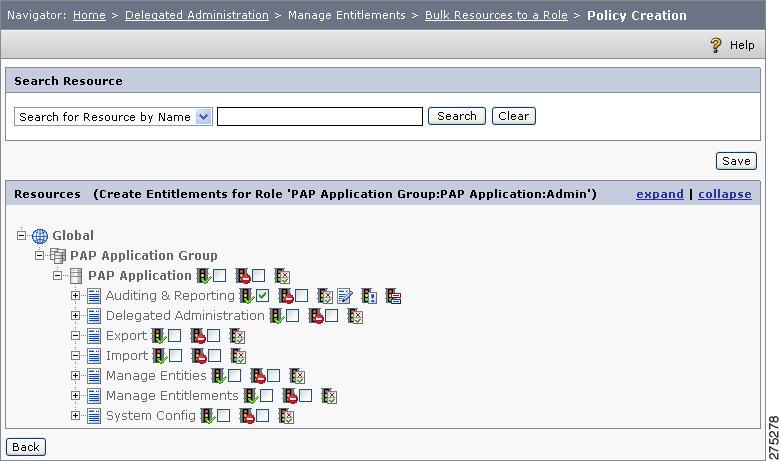
Task: Open the Search for Resource by Name dropdown
Action: tap(203, 117)
